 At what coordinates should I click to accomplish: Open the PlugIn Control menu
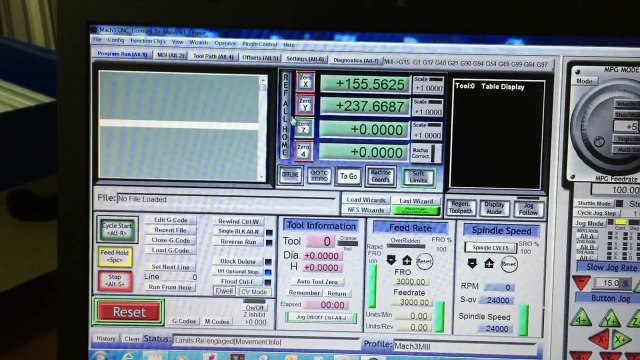260,44
